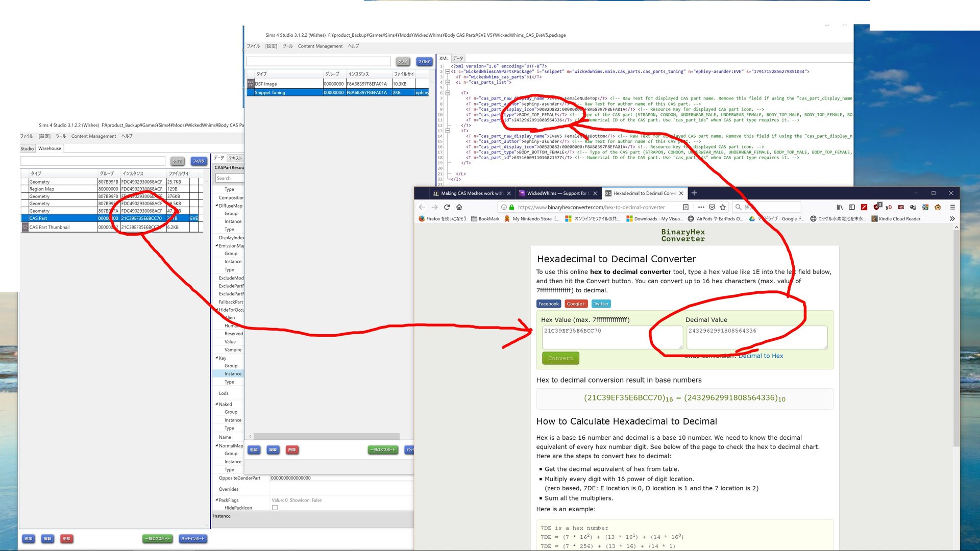This screenshot has height=551, width=980.
Task: Open Firefox を使いこなそう bookmark
Action: (442, 219)
